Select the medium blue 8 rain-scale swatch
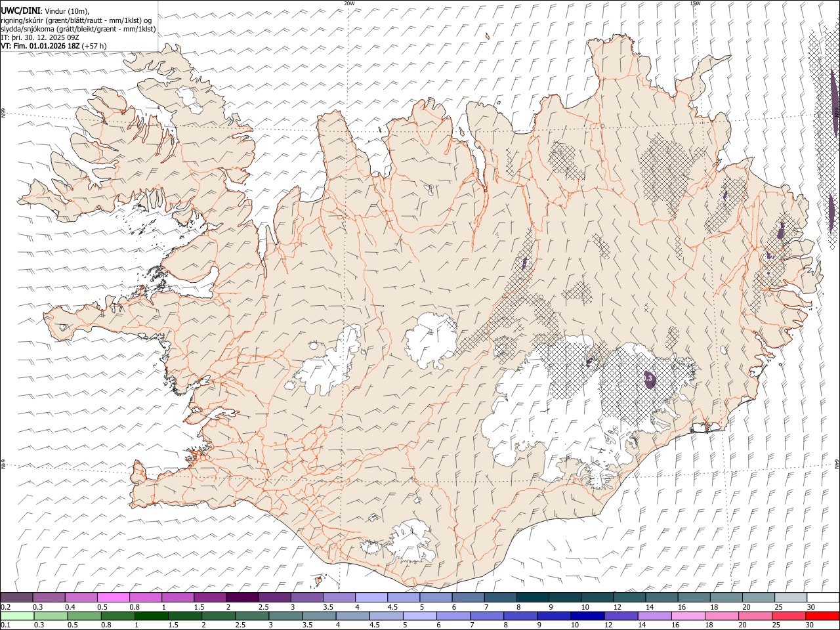The width and height of the screenshot is (840, 630). tap(520, 616)
